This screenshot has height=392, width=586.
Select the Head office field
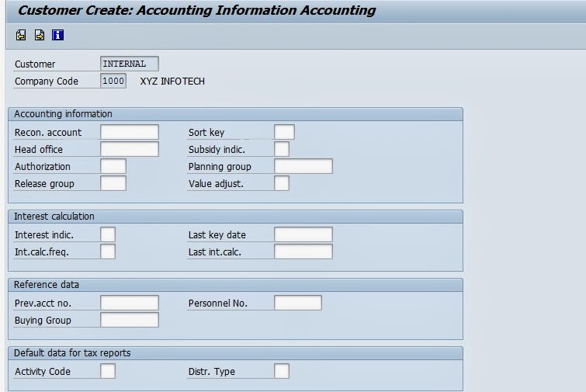pyautogui.click(x=130, y=149)
